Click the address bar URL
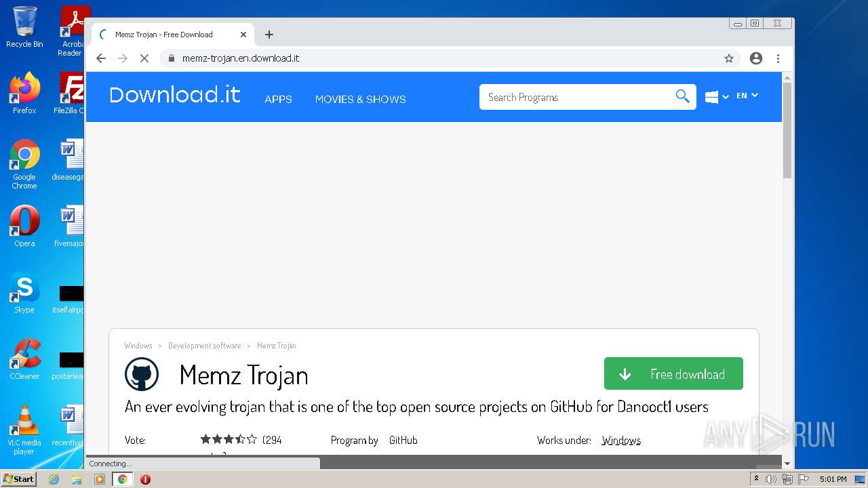The image size is (868, 488). tap(241, 58)
